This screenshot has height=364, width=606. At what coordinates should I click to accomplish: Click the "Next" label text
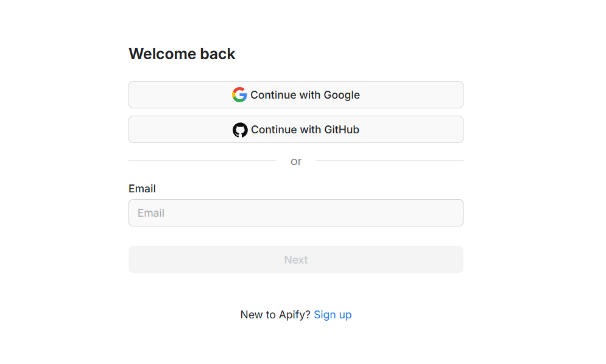pos(296,260)
